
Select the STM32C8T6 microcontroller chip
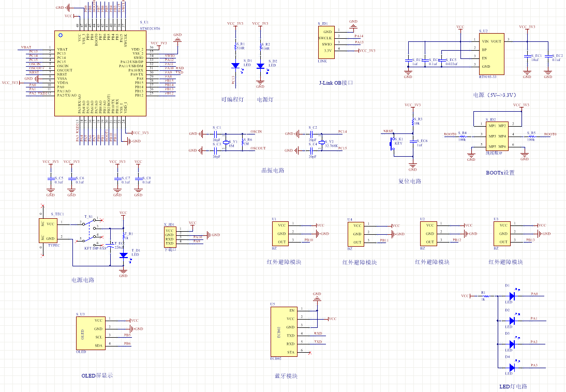pyautogui.click(x=99, y=73)
